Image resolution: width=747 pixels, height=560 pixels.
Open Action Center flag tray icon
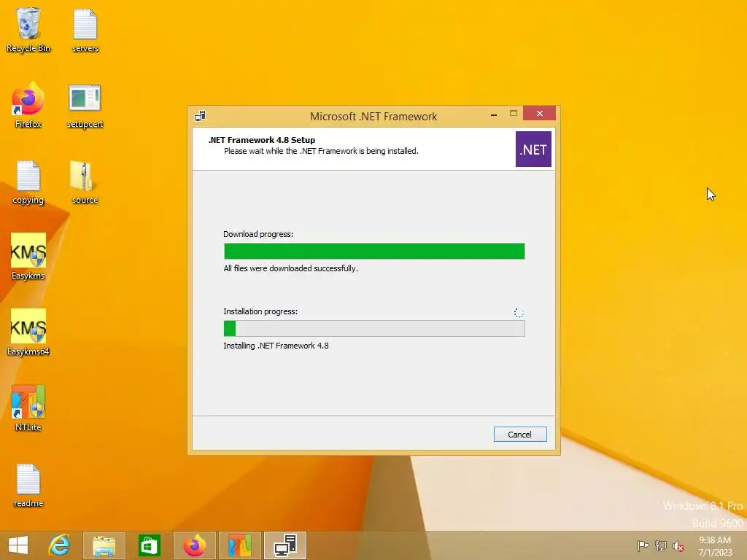(643, 545)
